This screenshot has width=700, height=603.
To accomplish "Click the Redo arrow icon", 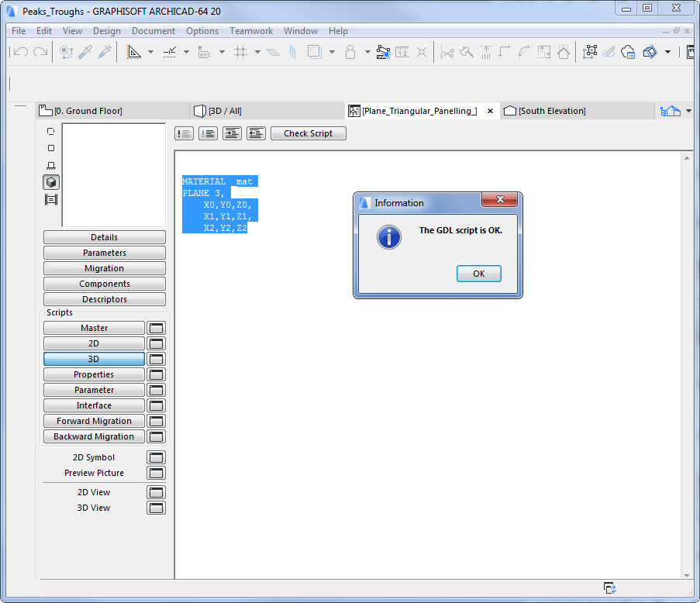I will pos(40,52).
